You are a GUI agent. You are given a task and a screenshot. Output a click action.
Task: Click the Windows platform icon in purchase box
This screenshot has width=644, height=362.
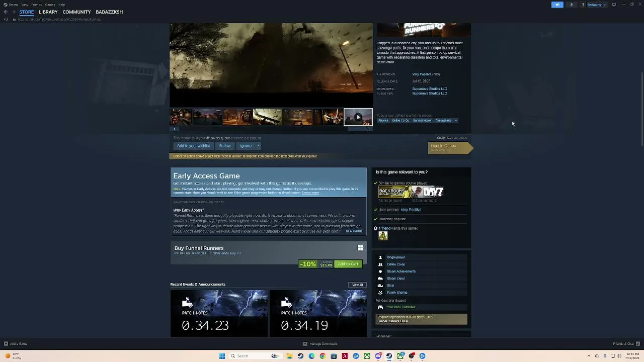(x=360, y=248)
